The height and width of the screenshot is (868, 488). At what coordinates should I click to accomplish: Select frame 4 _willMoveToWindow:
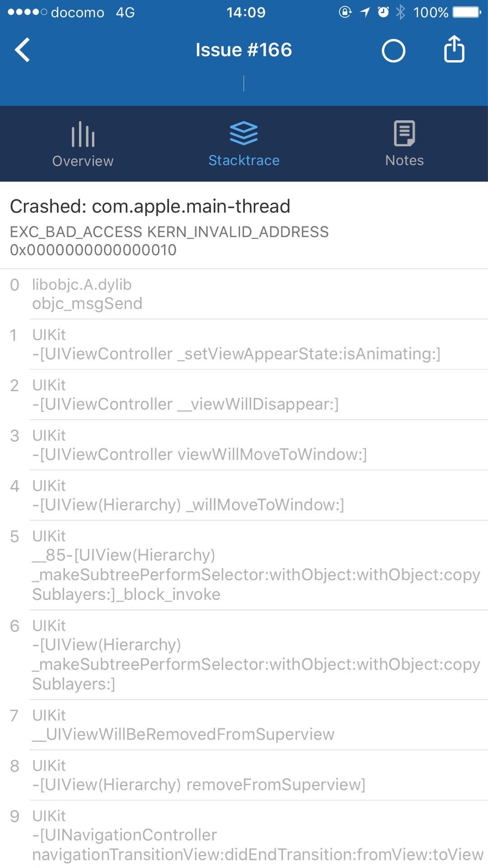point(244,495)
